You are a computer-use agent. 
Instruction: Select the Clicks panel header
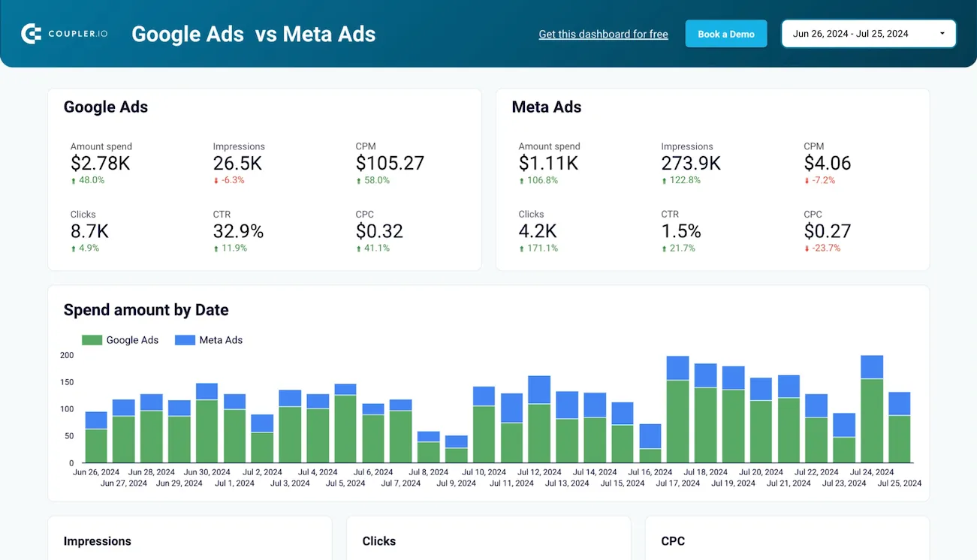coord(379,540)
